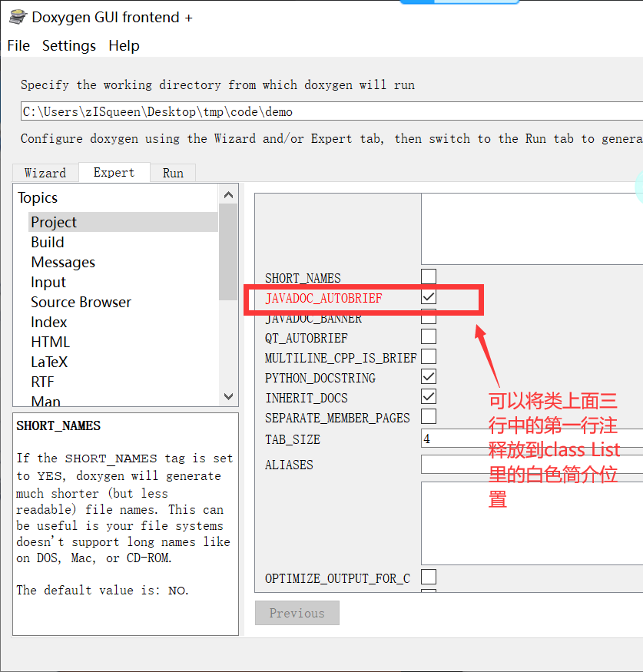
Task: Select the Messages topic
Action: tap(63, 263)
